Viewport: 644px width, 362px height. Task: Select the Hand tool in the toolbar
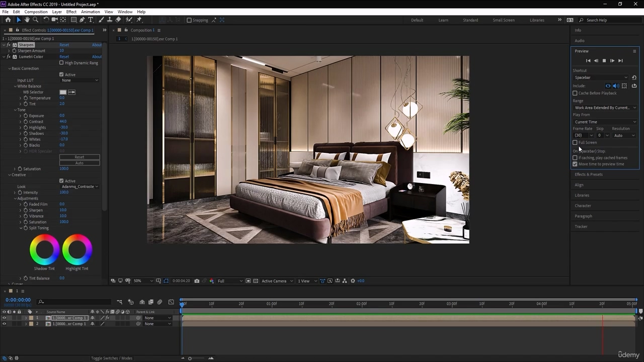coord(27,20)
